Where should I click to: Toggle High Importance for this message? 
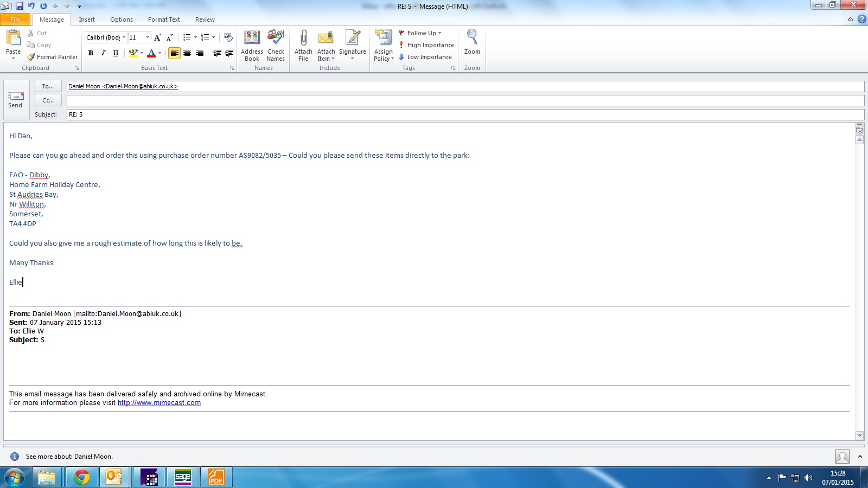click(x=426, y=45)
